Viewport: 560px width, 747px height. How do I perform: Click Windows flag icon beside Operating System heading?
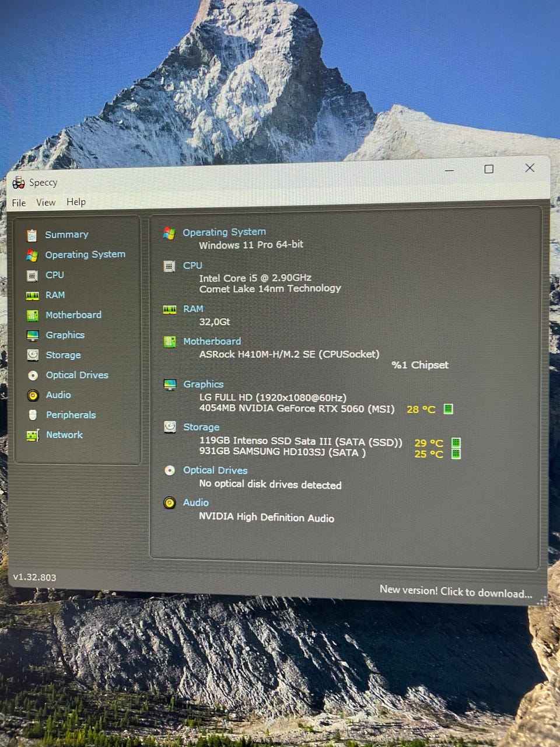169,233
